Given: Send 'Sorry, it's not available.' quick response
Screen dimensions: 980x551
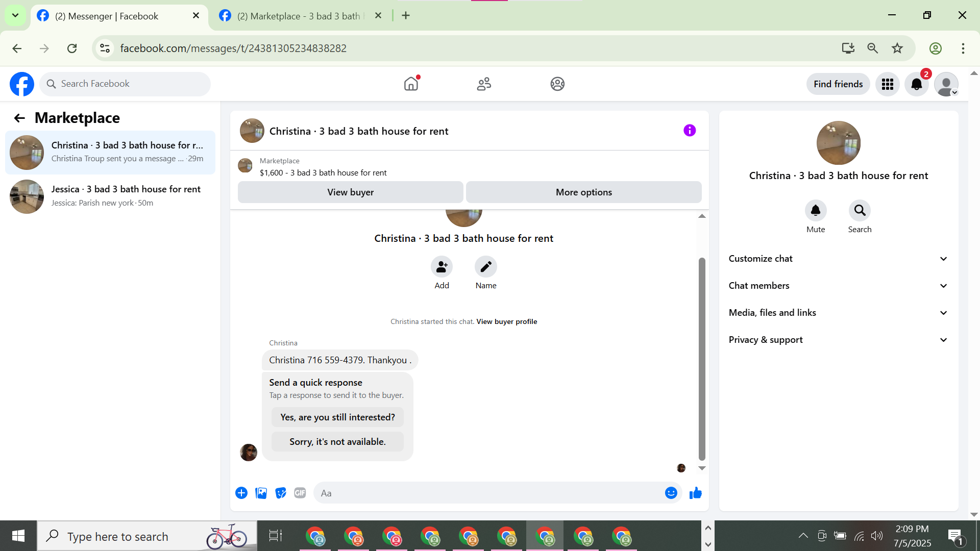Looking at the screenshot, I should [x=337, y=442].
